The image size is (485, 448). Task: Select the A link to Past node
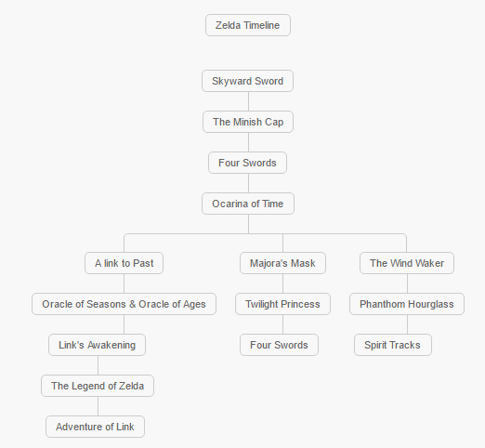pyautogui.click(x=124, y=263)
